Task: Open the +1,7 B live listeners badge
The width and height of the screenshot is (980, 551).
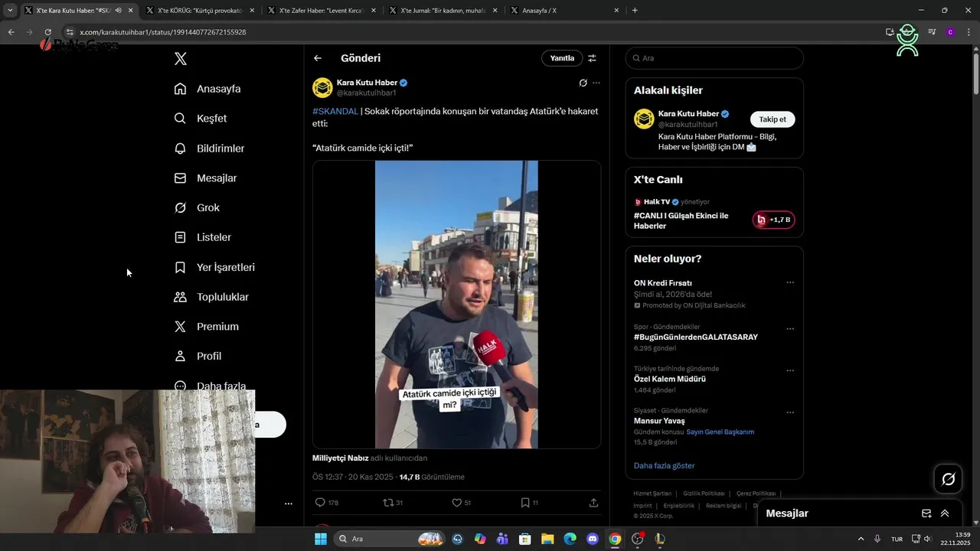Action: (773, 220)
